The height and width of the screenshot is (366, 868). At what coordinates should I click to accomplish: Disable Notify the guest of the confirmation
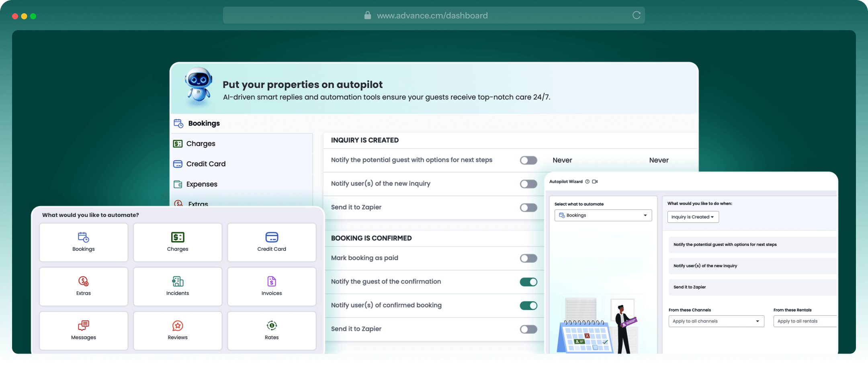click(528, 282)
